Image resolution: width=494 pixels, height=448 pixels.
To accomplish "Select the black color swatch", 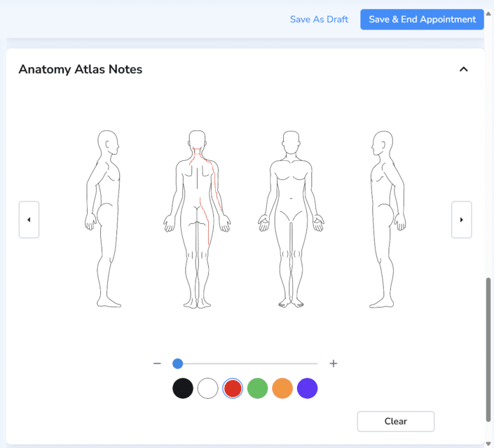I will [x=183, y=388].
